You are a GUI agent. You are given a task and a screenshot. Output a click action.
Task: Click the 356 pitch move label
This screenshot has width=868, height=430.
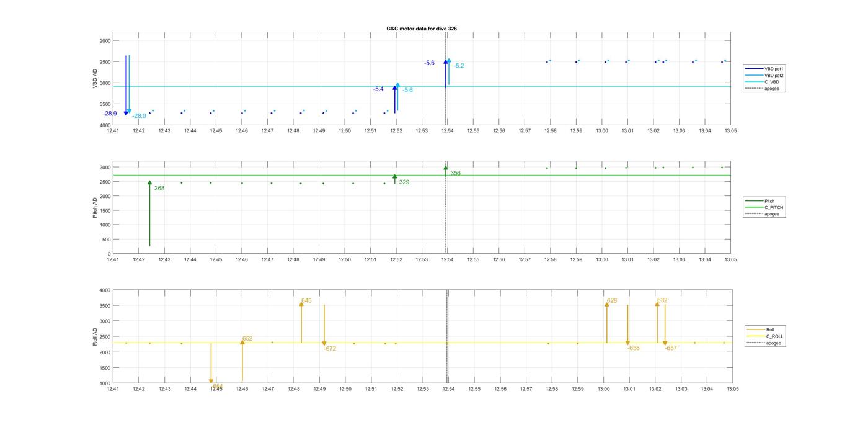456,174
